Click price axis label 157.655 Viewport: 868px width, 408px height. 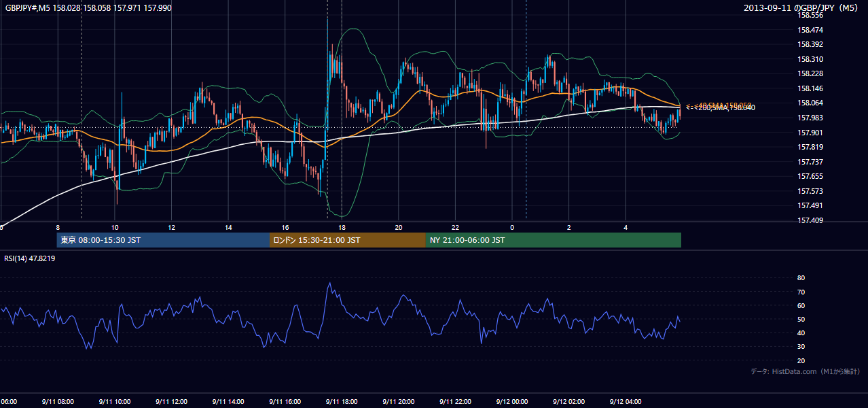pos(810,176)
